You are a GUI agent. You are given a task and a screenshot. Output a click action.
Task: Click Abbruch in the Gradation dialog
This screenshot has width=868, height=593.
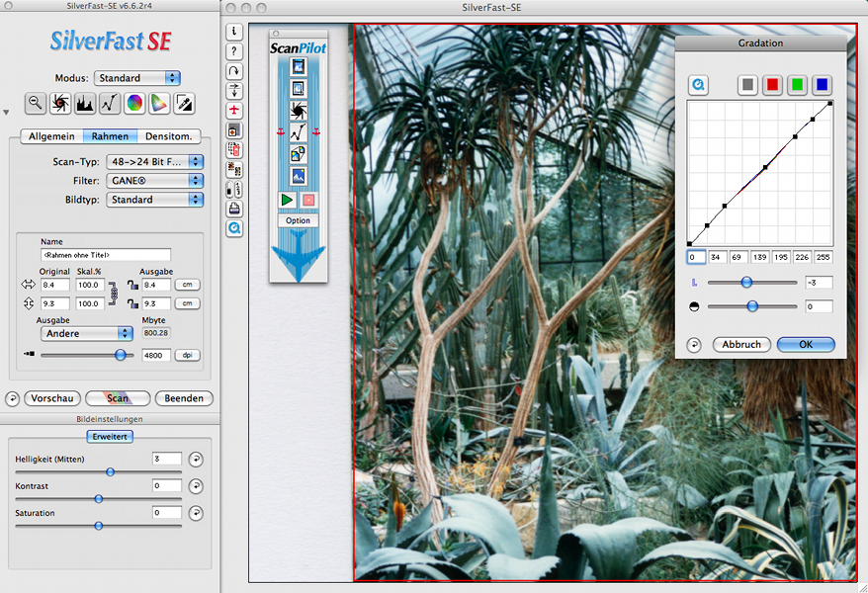coord(741,345)
